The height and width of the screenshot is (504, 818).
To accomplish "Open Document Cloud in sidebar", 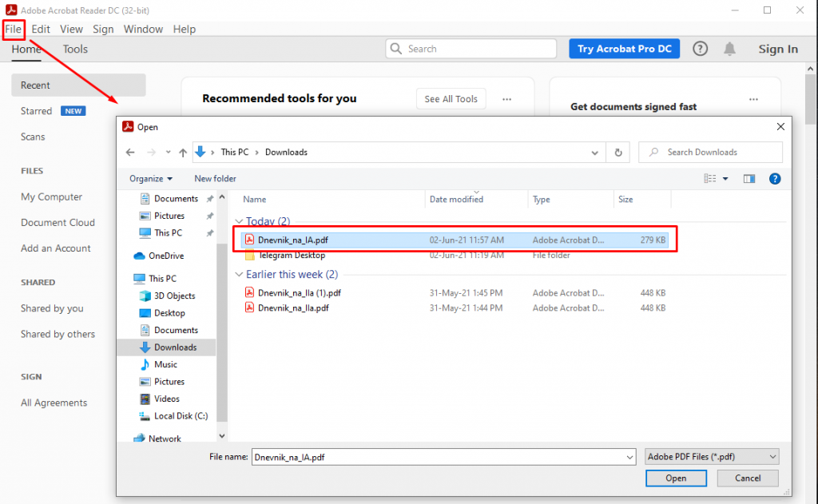I will (58, 222).
